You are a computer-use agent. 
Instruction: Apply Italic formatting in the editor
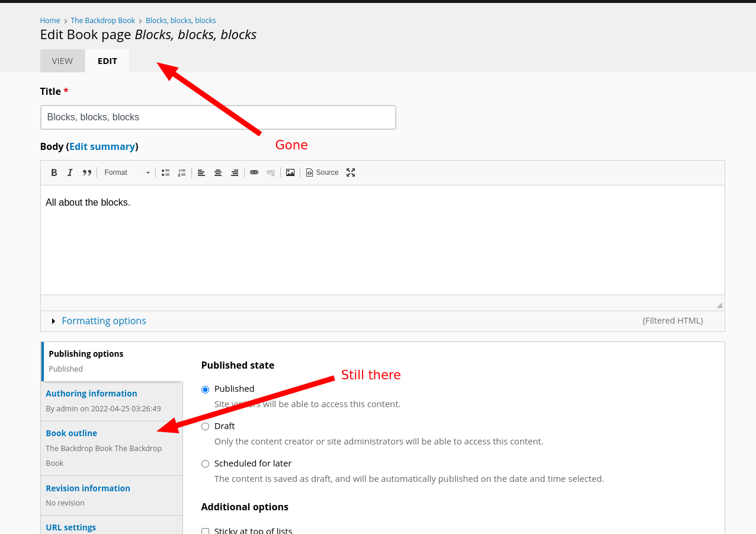coord(70,172)
